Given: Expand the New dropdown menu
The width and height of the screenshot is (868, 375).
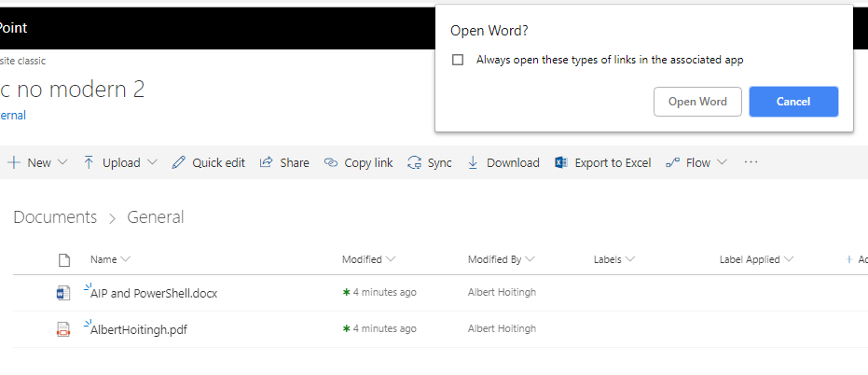Looking at the screenshot, I should pos(62,162).
